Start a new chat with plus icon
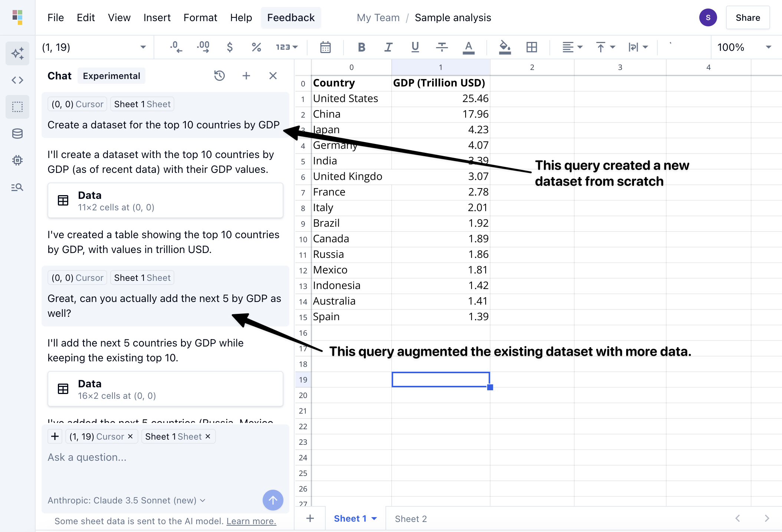The height and width of the screenshot is (532, 782). [x=246, y=76]
